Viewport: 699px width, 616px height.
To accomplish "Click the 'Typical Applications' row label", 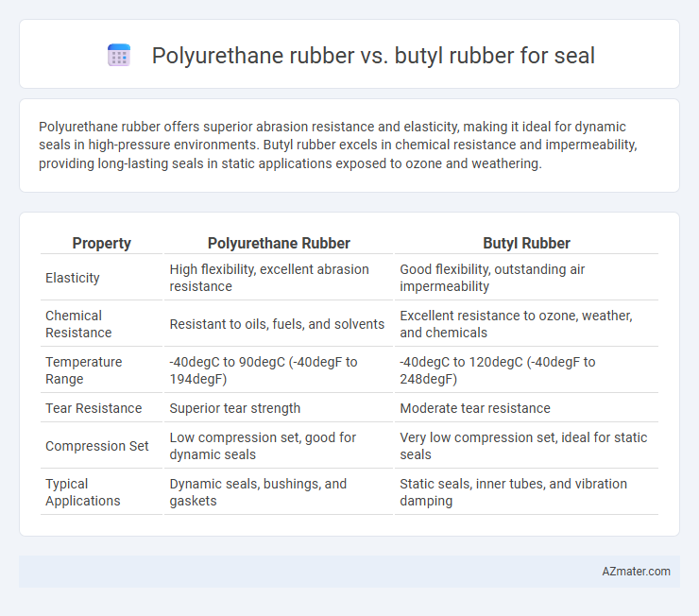I will 83,492.
